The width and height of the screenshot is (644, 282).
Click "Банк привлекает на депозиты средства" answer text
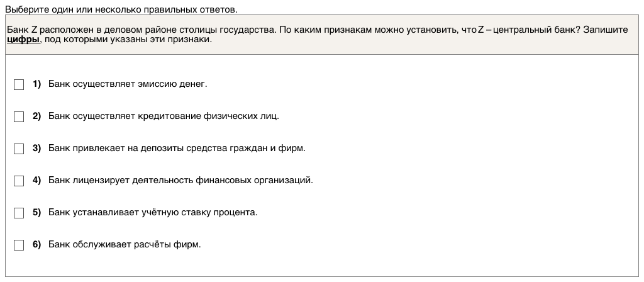tap(176, 148)
